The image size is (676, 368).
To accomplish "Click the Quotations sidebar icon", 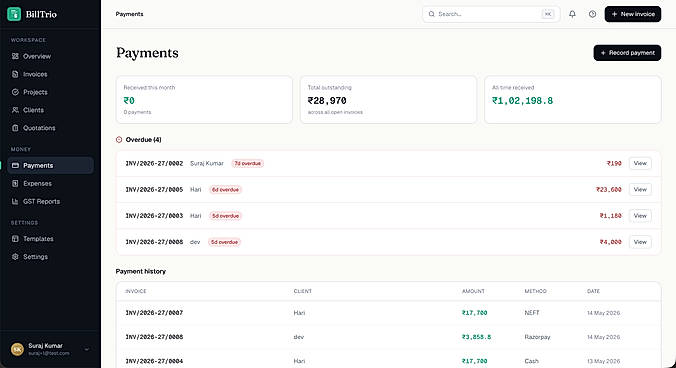I will click(x=16, y=128).
